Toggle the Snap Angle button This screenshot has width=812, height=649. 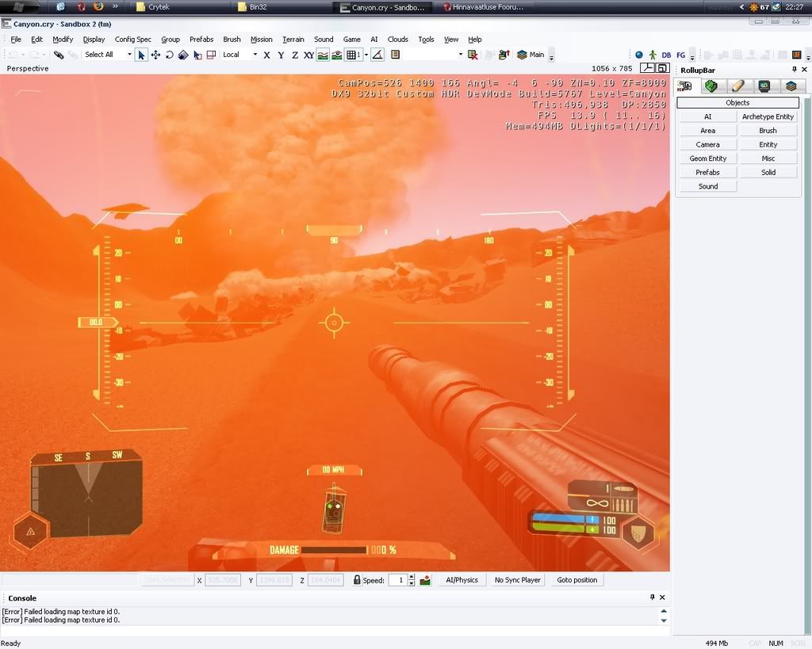[x=378, y=55]
